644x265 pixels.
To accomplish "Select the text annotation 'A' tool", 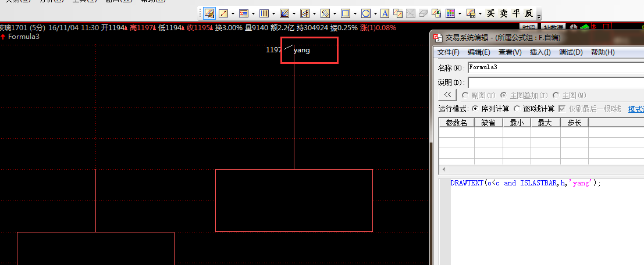I will [385, 13].
